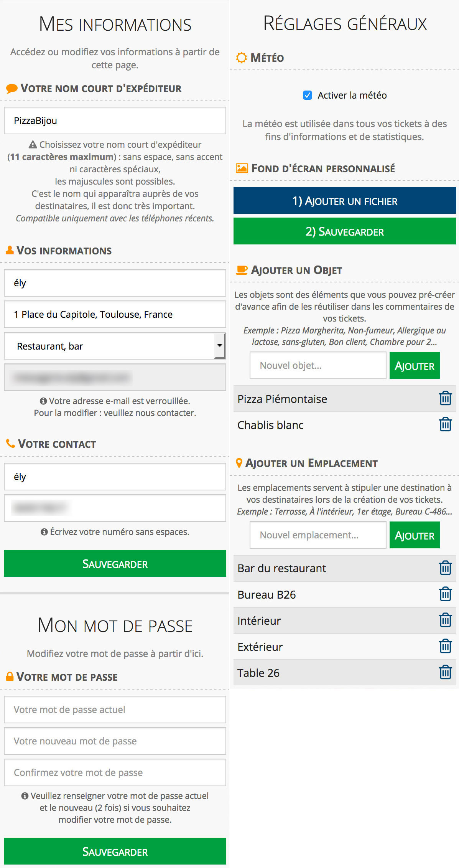Save the password with Sauvegarder button
The height and width of the screenshot is (868, 459).
coord(115,851)
